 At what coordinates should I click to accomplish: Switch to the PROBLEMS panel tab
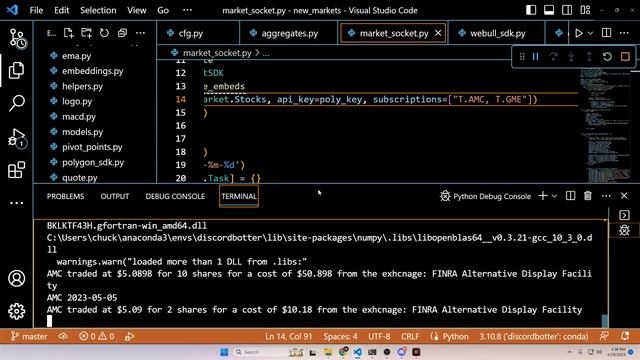click(65, 196)
